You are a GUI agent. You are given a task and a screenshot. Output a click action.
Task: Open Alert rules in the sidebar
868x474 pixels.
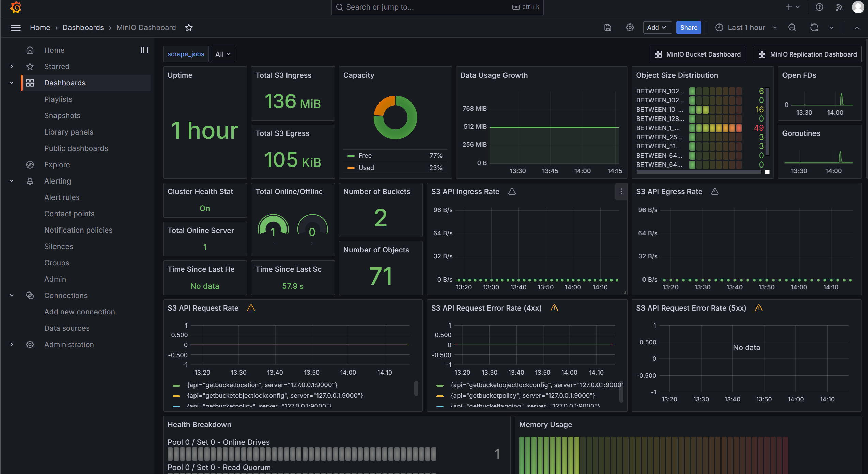62,197
